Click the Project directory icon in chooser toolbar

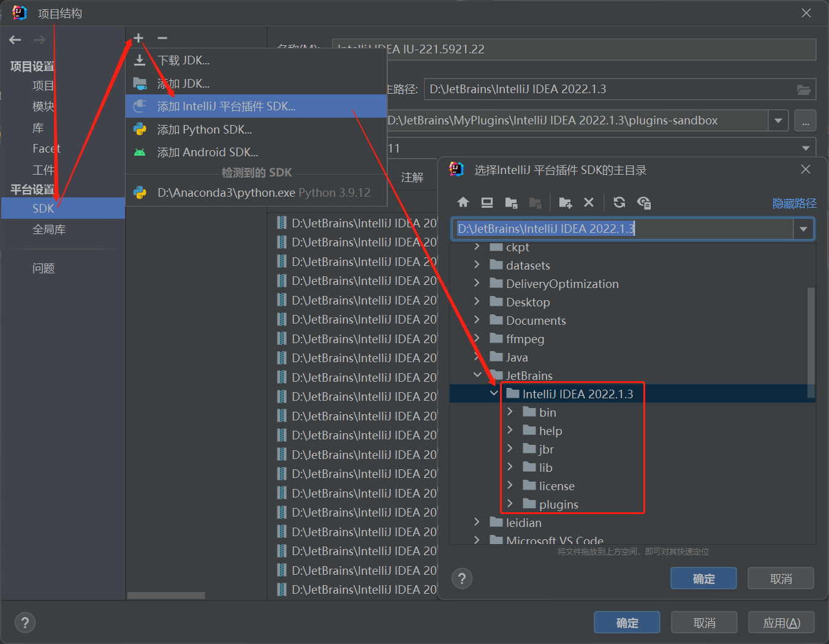pos(511,202)
